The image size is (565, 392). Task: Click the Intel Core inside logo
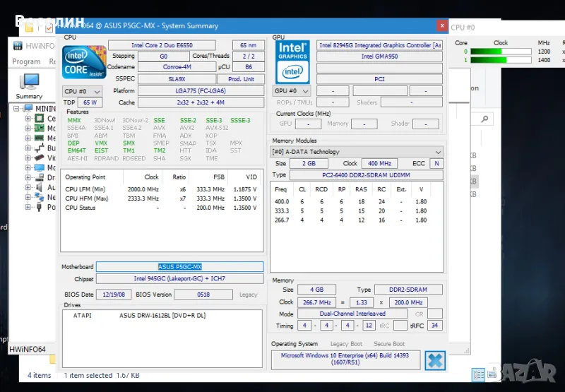(x=84, y=61)
